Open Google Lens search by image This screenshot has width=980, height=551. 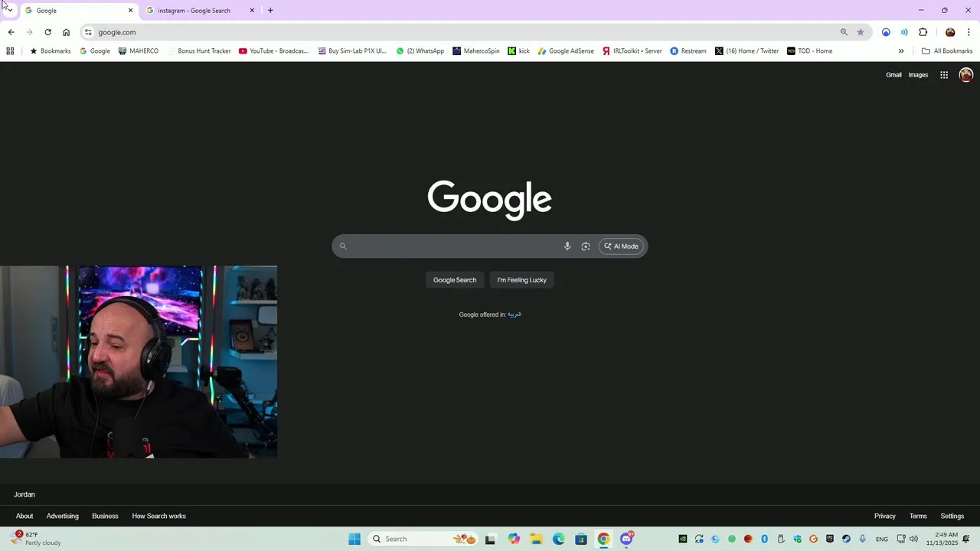(586, 246)
